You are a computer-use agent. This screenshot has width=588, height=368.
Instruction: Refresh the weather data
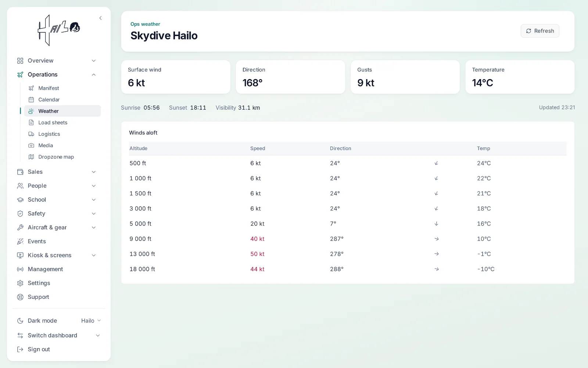coord(540,31)
